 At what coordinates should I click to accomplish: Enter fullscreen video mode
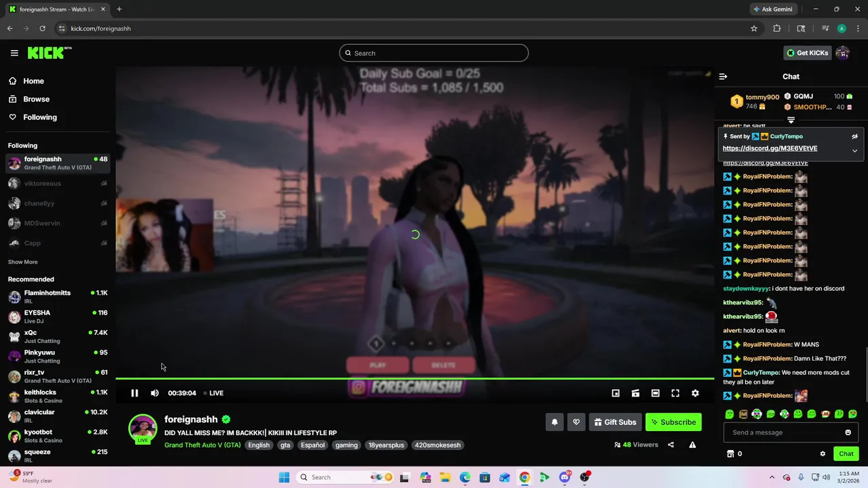675,393
